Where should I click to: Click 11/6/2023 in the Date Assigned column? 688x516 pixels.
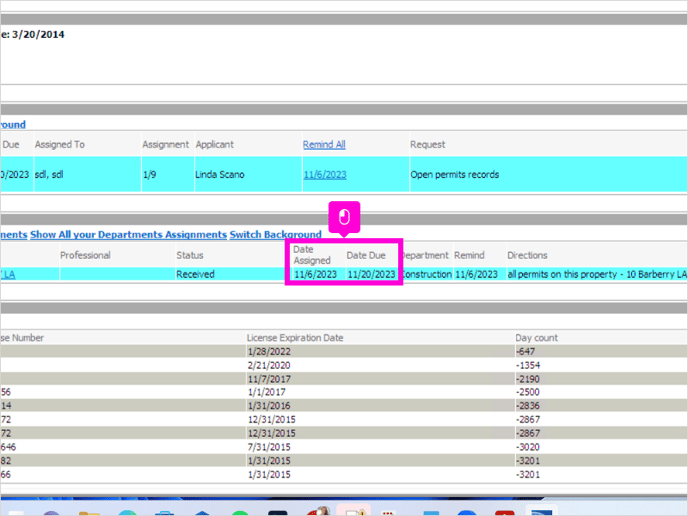pos(315,275)
